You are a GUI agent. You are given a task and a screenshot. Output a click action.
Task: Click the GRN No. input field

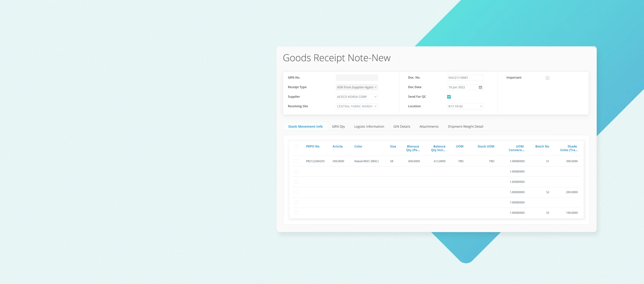[356, 78]
